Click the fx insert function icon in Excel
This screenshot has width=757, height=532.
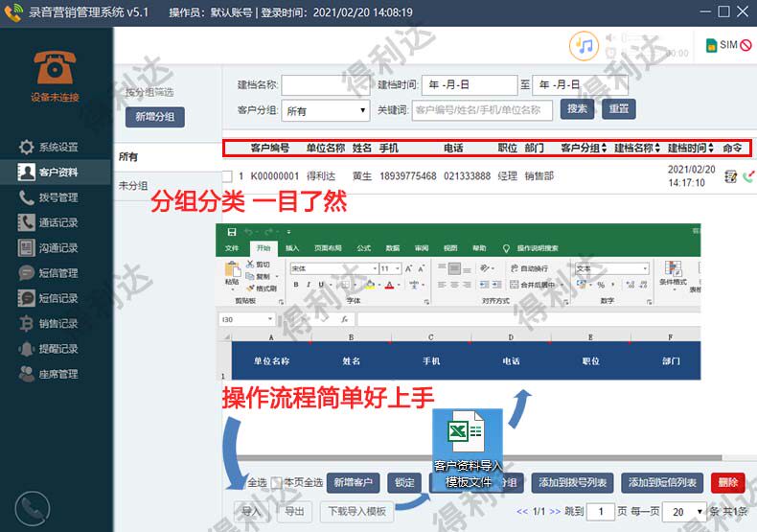344,319
